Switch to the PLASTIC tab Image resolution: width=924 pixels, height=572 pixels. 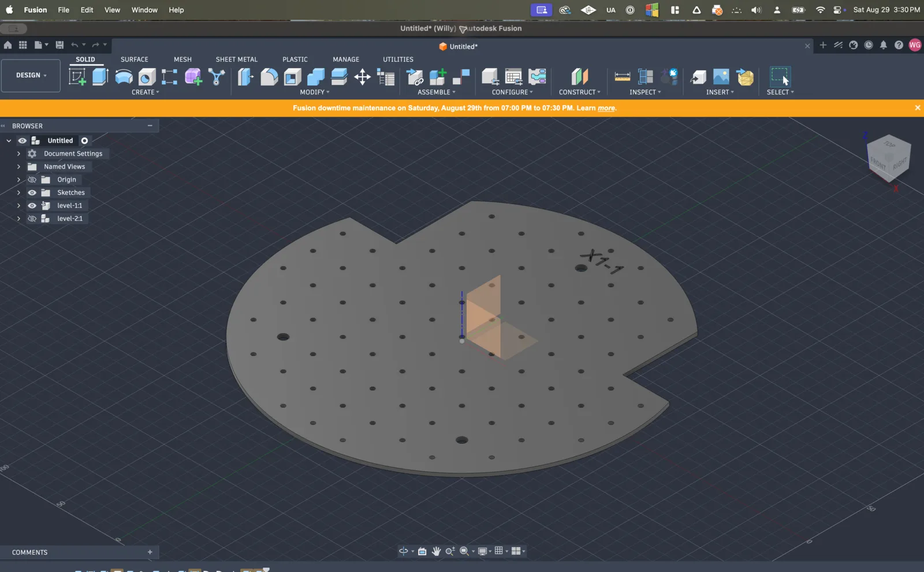pyautogui.click(x=295, y=59)
